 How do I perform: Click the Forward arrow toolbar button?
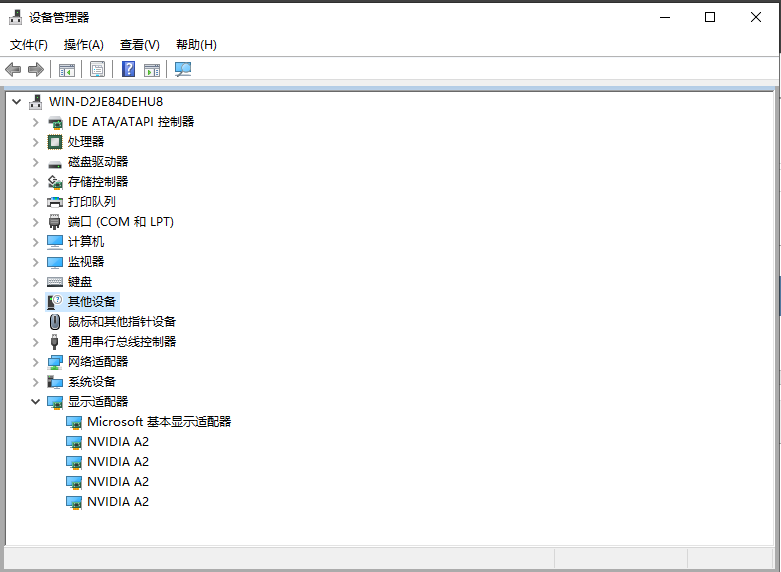36,69
